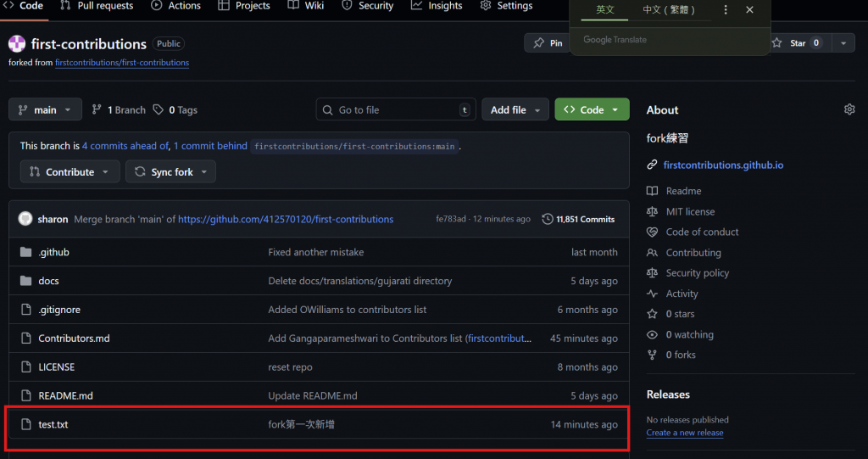Expand the Star lists dropdown arrow
The image size is (868, 459).
(x=843, y=43)
